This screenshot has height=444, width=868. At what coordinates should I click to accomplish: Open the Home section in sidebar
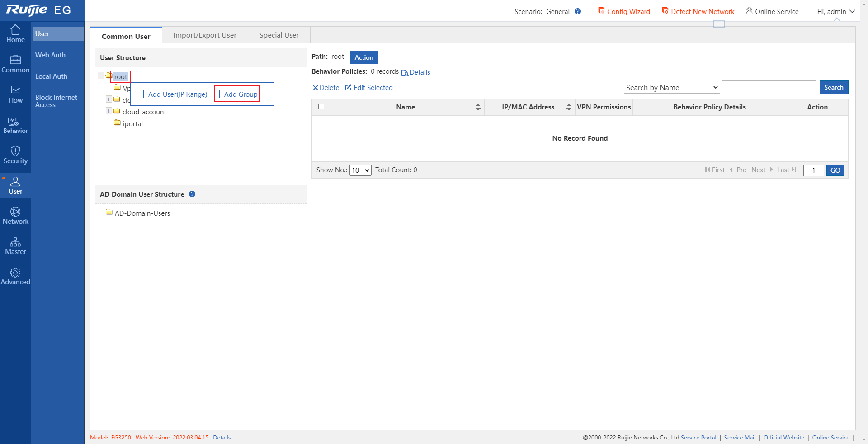[x=15, y=34]
